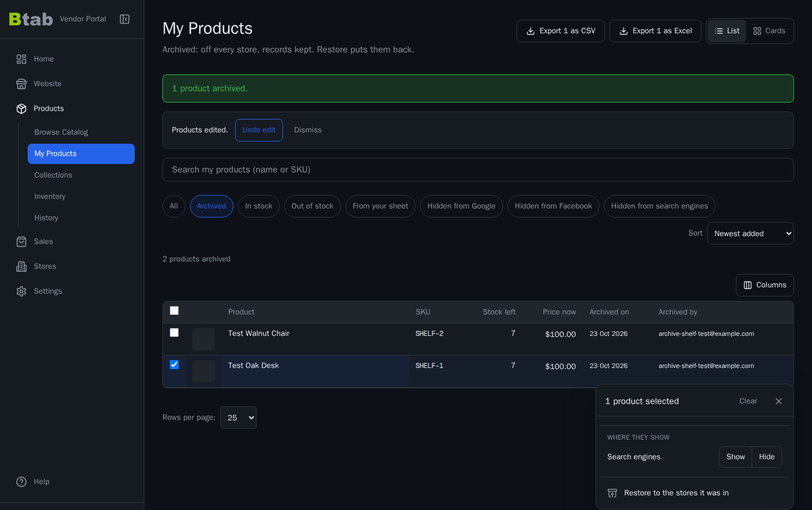Viewport: 812px width, 510px height.
Task: Click the Test Walnut Chair thumbnail
Action: point(204,339)
